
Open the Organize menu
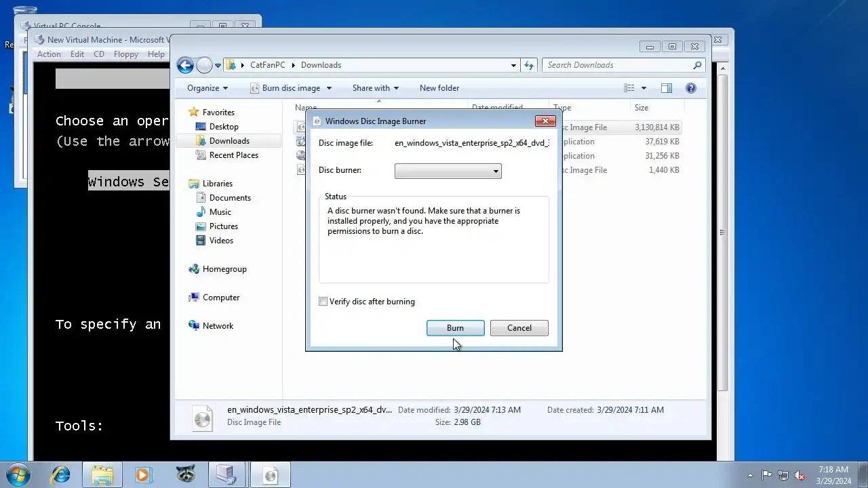tap(208, 88)
